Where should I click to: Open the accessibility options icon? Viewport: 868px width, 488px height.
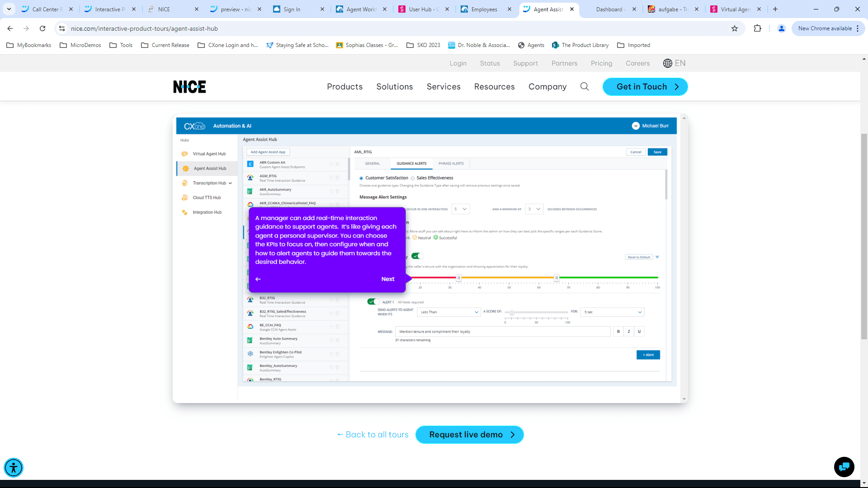pyautogui.click(x=14, y=468)
